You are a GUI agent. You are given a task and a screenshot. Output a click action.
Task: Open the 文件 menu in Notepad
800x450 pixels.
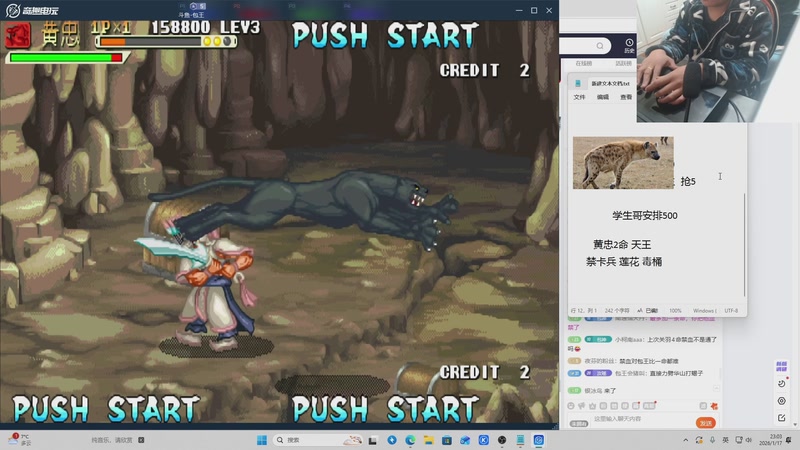click(x=579, y=97)
